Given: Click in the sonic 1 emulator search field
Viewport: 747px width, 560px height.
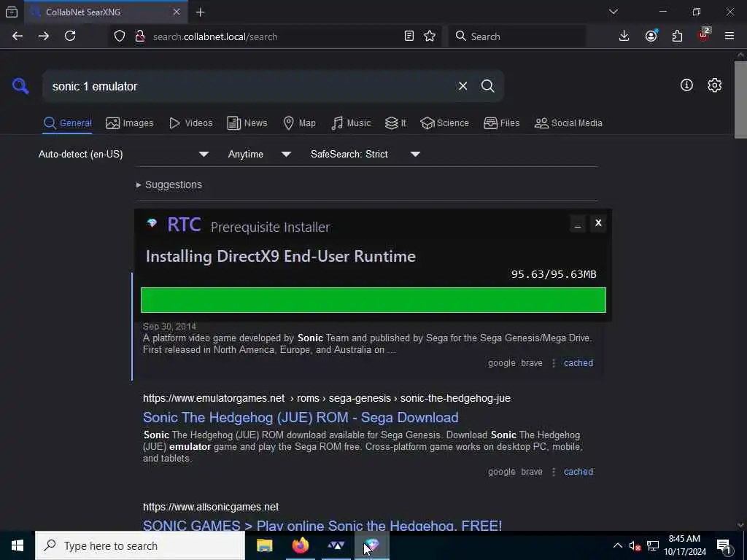Looking at the screenshot, I should [x=248, y=86].
